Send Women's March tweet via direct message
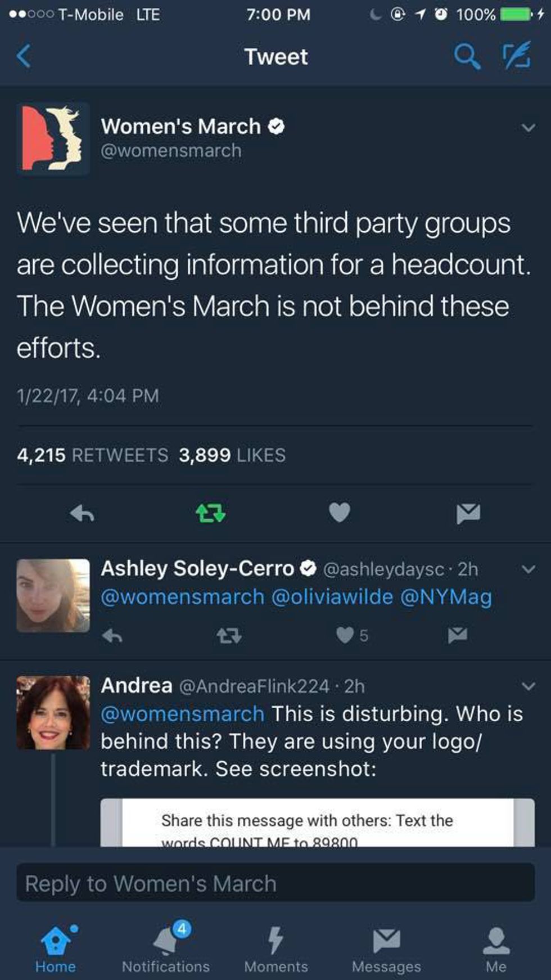The height and width of the screenshot is (980, 551). point(468,513)
